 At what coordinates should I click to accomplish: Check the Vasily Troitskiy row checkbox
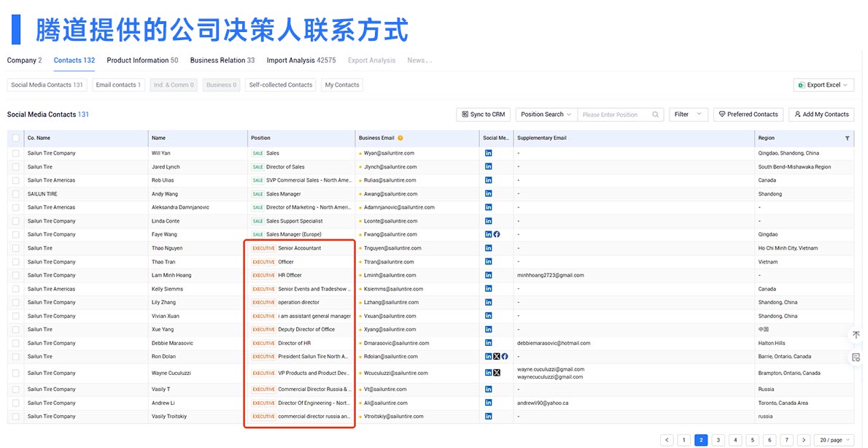pos(15,417)
